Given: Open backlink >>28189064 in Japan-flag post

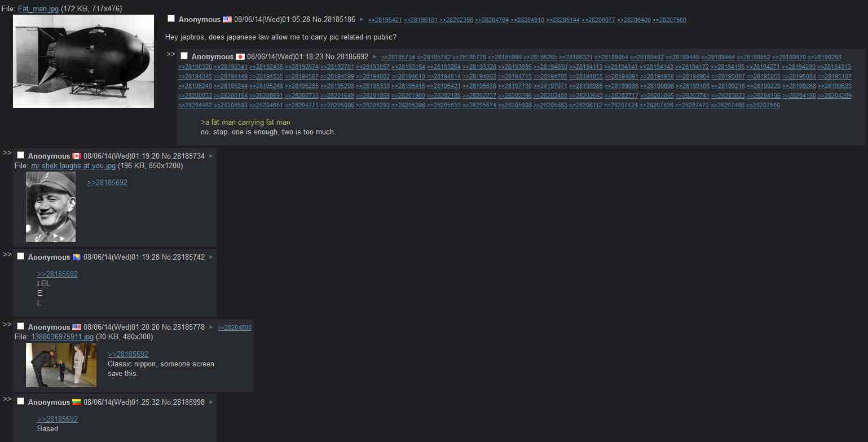Looking at the screenshot, I should (x=611, y=58).
